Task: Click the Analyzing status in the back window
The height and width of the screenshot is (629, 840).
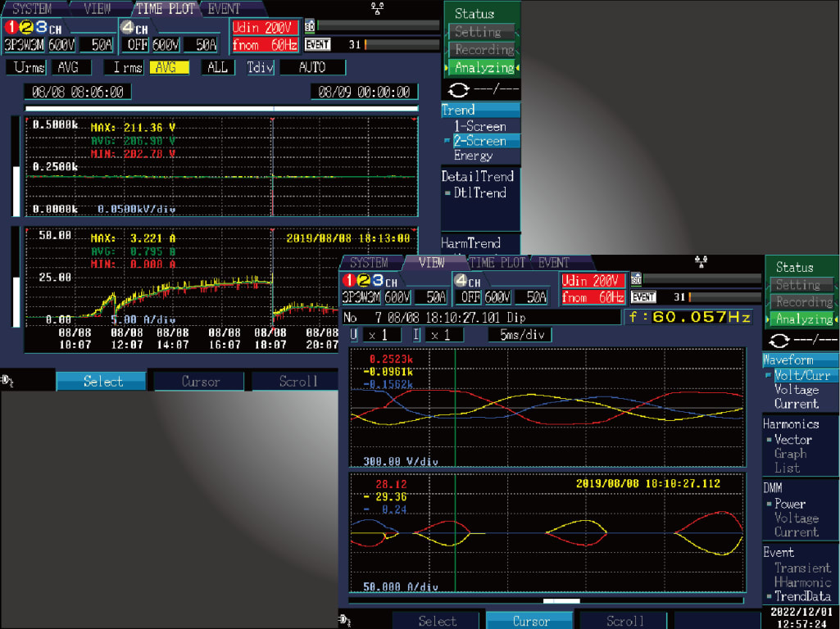Action: tap(484, 67)
